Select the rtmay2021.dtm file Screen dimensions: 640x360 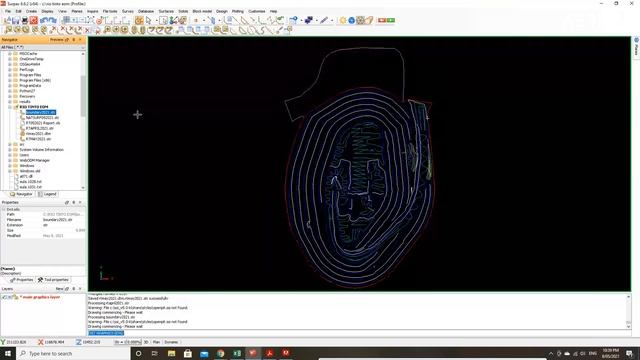pos(38,133)
